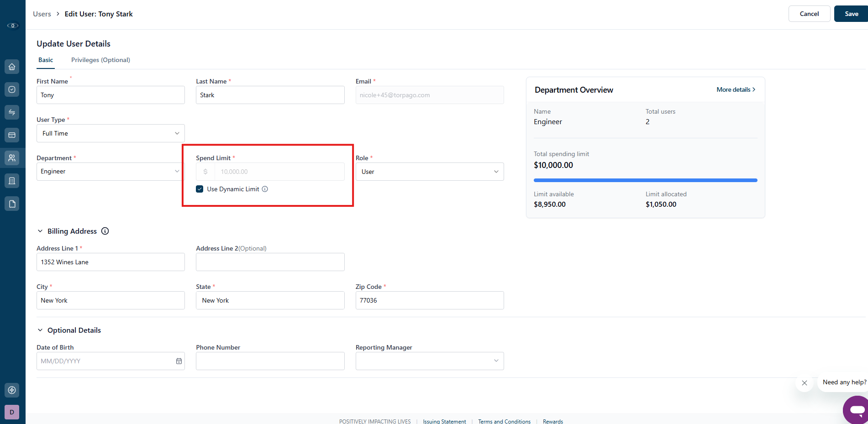This screenshot has height=424, width=868.
Task: Open the chat support bubble
Action: click(856, 409)
